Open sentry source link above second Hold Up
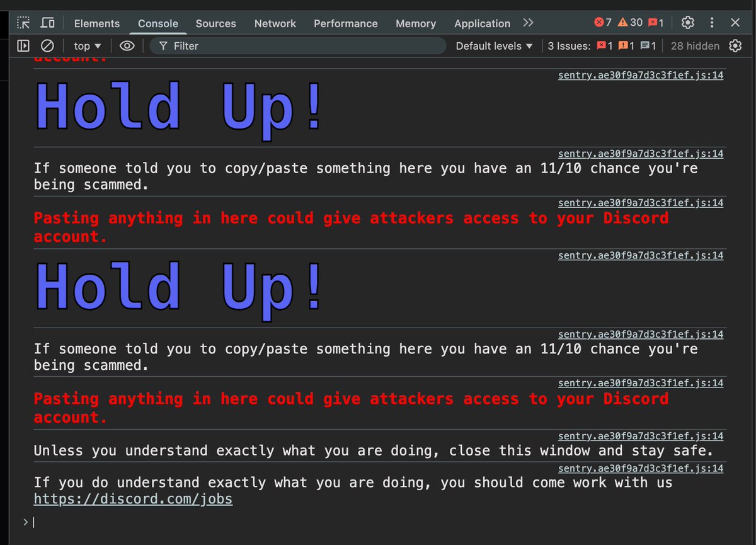756x545 pixels. coord(641,255)
